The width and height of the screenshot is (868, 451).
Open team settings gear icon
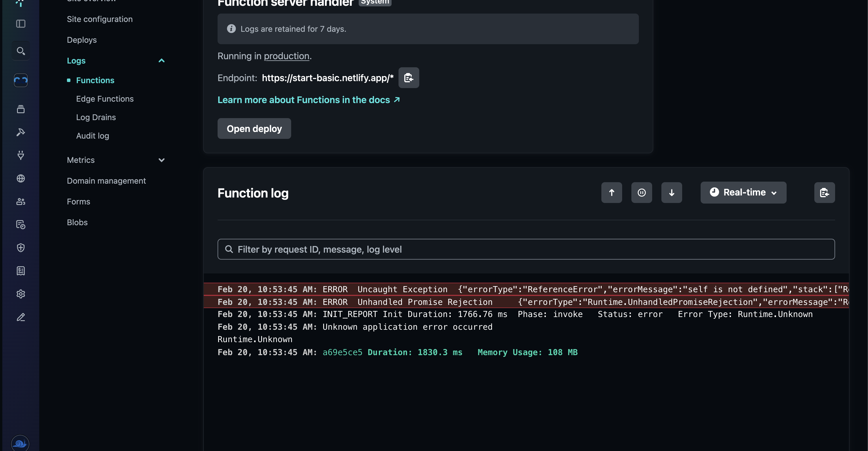click(x=20, y=294)
